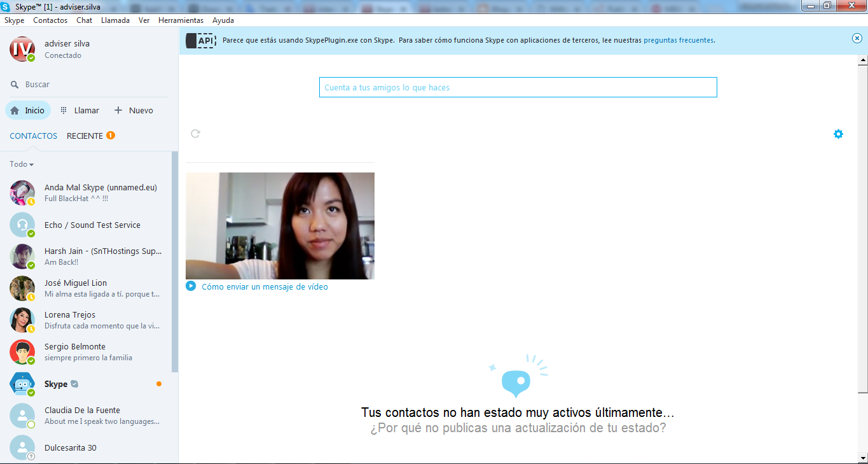Click the Nuevo plus icon
This screenshot has width=868, height=464.
[118, 110]
